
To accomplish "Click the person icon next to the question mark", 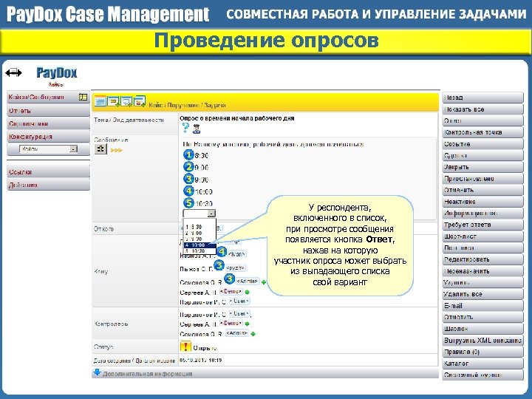I will (197, 129).
